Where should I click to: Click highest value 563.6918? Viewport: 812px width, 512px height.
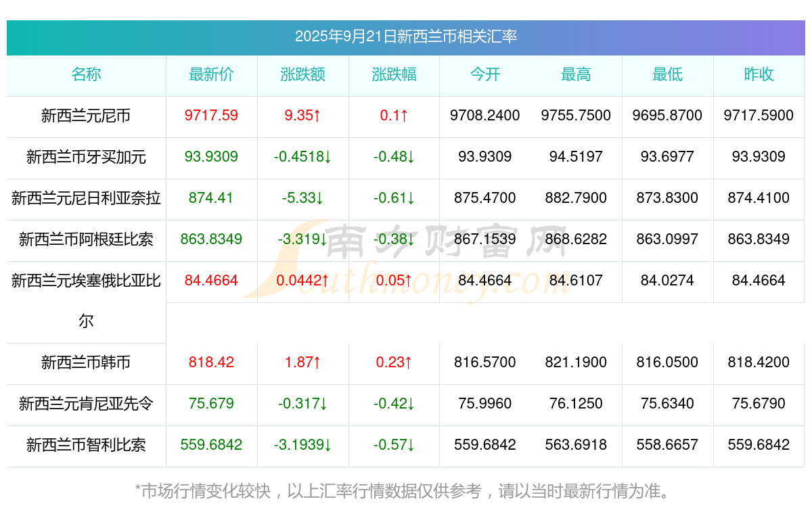576,445
